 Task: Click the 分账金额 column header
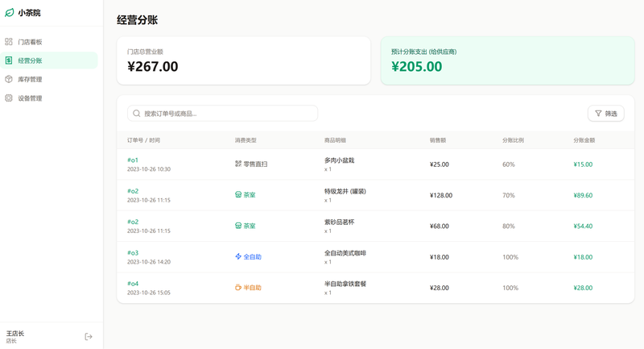(x=584, y=140)
